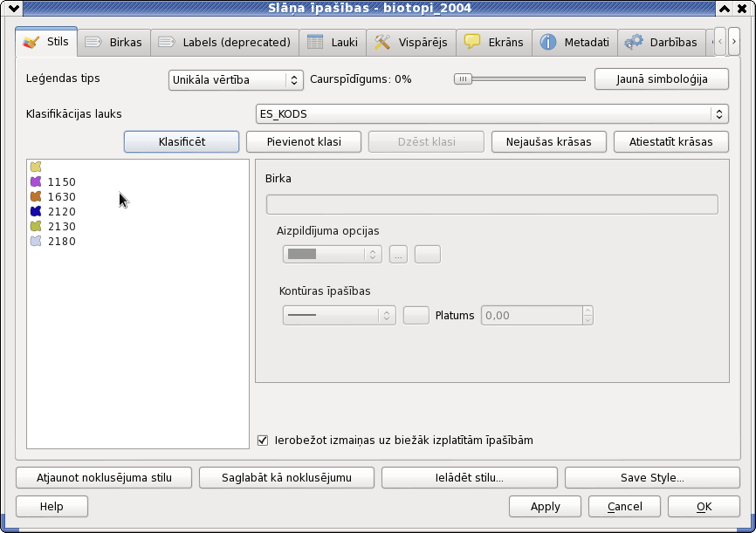Switch to the Ekrāns tab

click(x=494, y=43)
